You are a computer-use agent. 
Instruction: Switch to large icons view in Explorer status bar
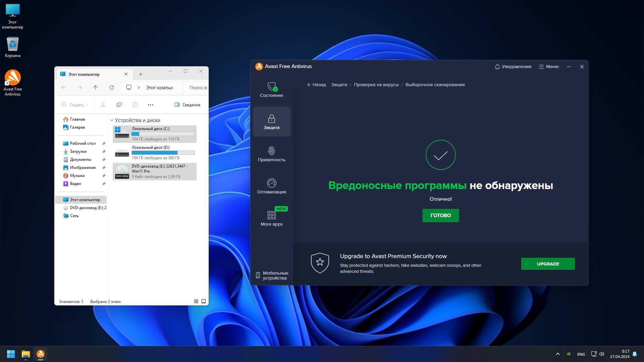[x=204, y=301]
